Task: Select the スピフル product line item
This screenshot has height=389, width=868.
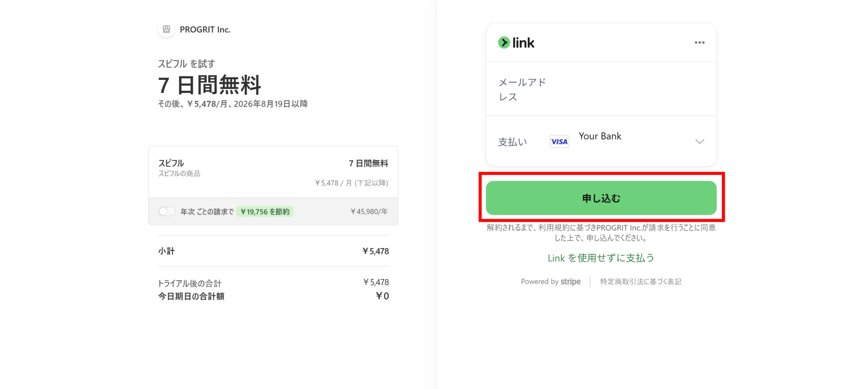Action: (273, 172)
